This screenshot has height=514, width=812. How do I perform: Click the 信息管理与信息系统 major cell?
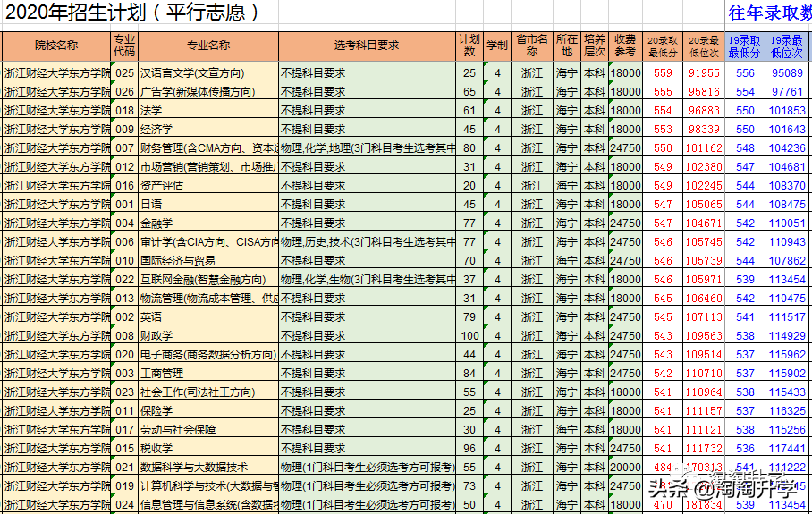tap(208, 505)
